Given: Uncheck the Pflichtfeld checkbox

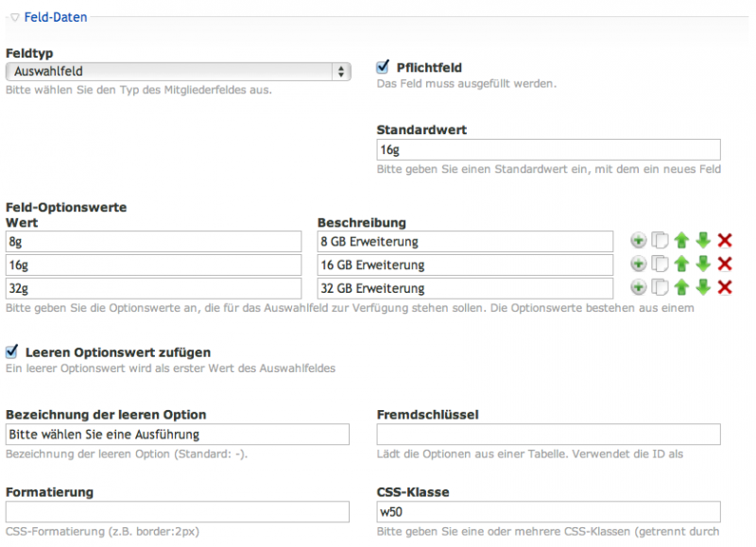Looking at the screenshot, I should [x=382, y=66].
